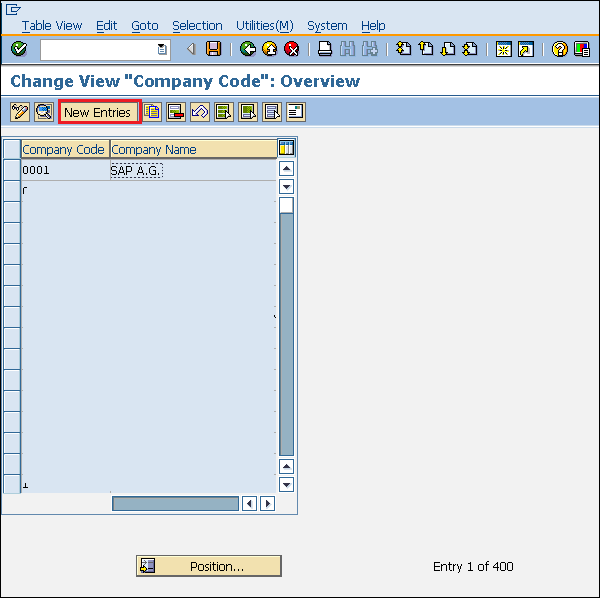Screen dimensions: 600x598
Task: Click the Create New Session icon
Action: pos(504,49)
